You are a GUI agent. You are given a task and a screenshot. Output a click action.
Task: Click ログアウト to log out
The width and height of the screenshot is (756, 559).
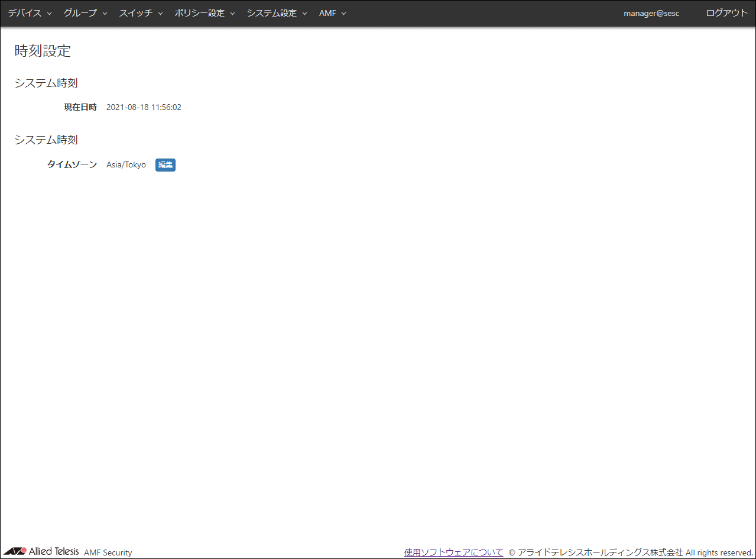point(727,13)
